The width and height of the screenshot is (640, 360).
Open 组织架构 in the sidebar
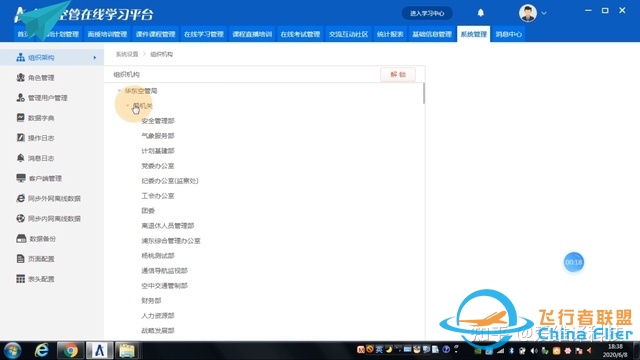(x=52, y=58)
